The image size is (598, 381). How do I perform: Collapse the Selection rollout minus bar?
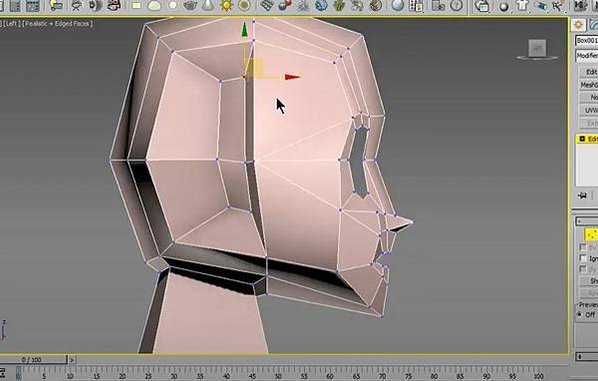587,221
